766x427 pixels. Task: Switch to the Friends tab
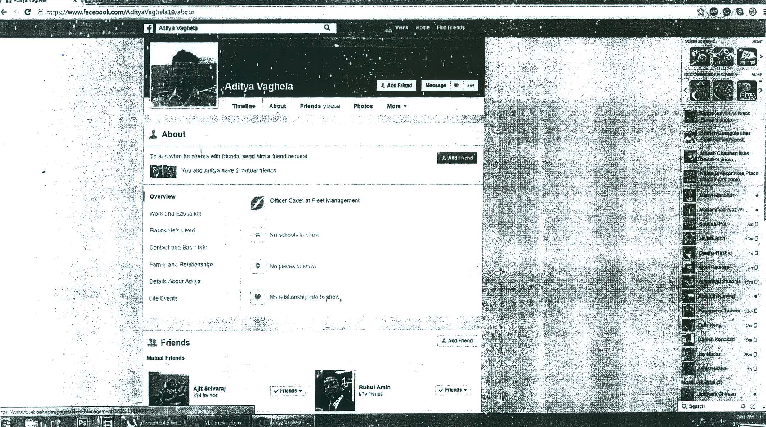pyautogui.click(x=320, y=106)
